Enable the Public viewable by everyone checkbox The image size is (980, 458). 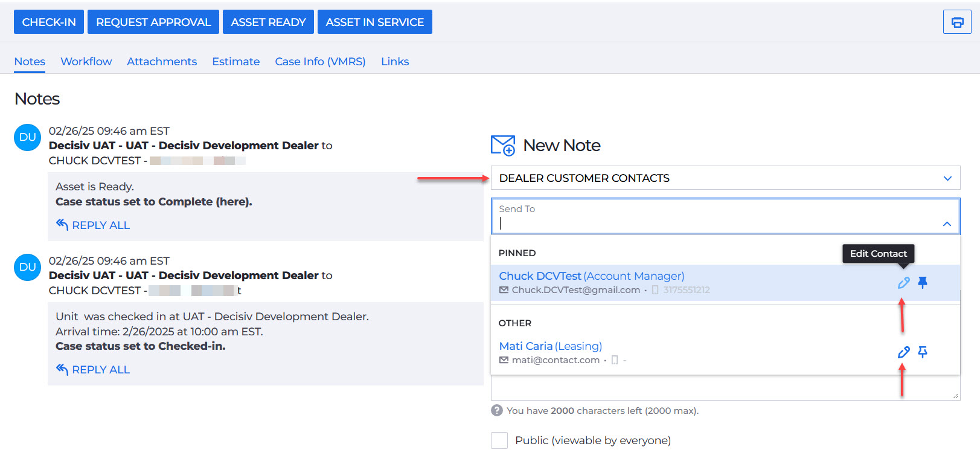(x=499, y=440)
